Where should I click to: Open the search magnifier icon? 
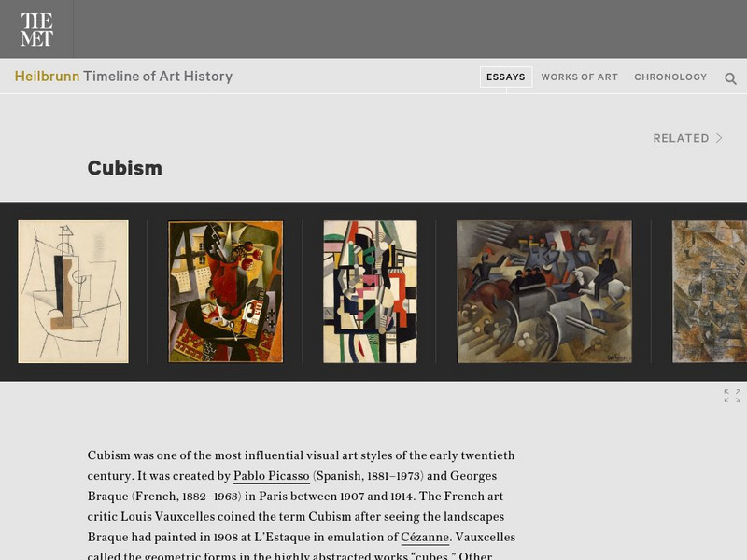[730, 78]
